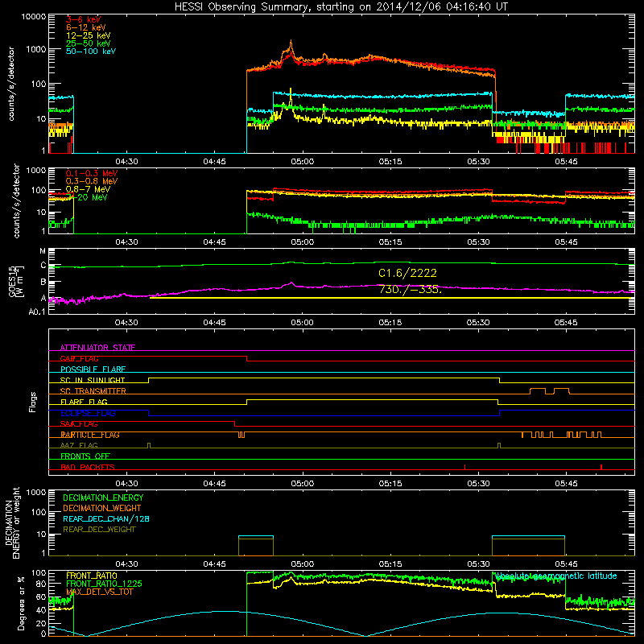Click the DECIMATION ENERGY or weight axis label
The image size is (644, 644).
(12, 522)
